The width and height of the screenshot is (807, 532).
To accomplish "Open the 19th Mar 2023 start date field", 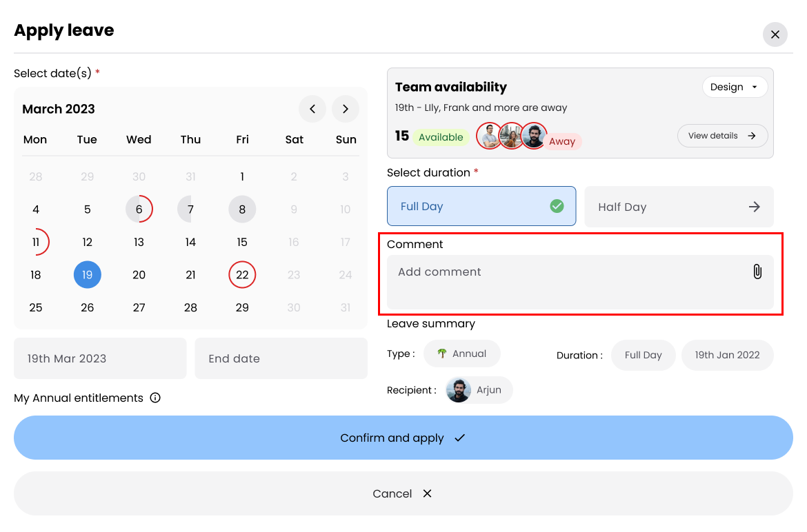I will click(100, 358).
